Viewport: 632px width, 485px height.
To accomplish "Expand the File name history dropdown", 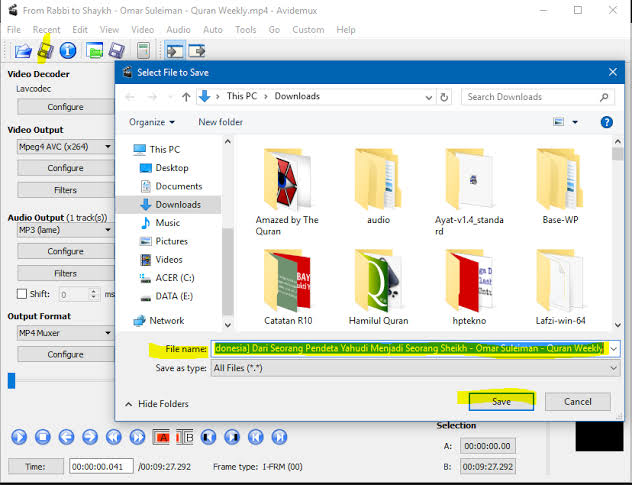I will (613, 349).
